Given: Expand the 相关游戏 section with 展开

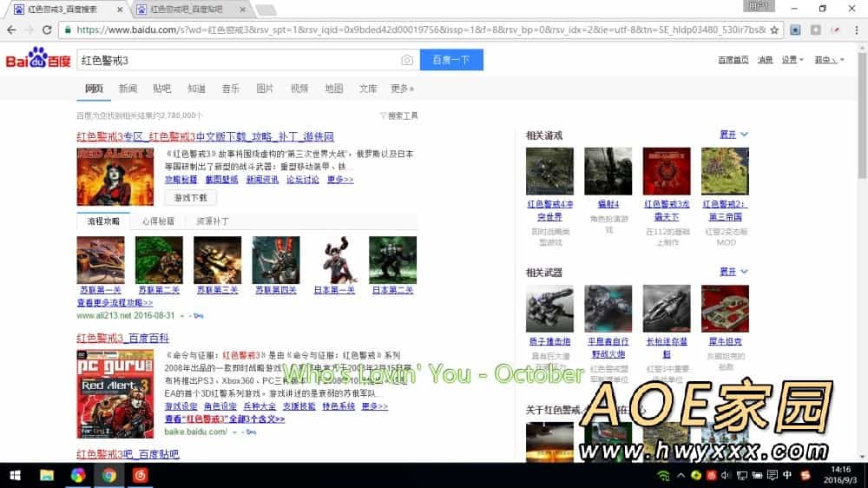Looking at the screenshot, I should (733, 135).
